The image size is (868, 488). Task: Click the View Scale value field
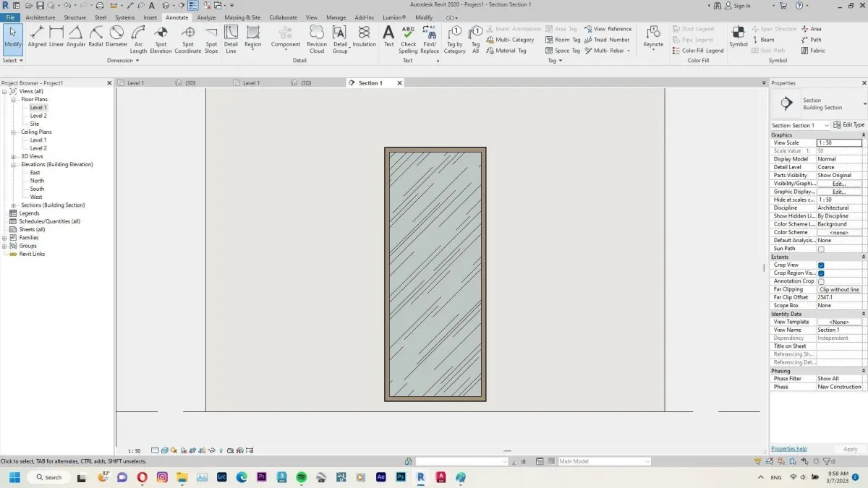point(839,143)
